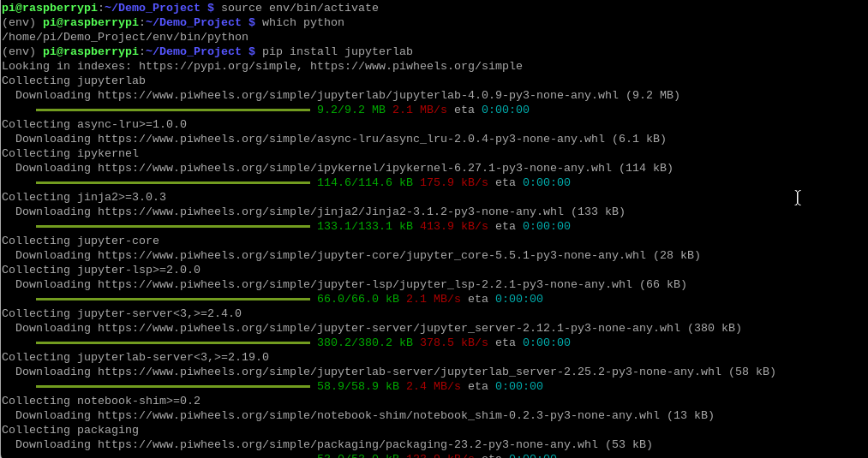Click the "58.9/58.9 kB" download amount
This screenshot has height=458, width=868.
(x=358, y=386)
